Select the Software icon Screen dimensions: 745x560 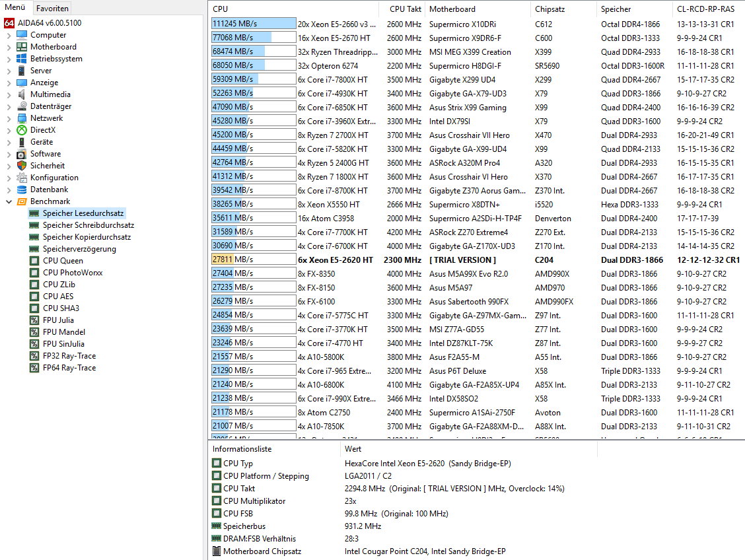pyautogui.click(x=22, y=153)
